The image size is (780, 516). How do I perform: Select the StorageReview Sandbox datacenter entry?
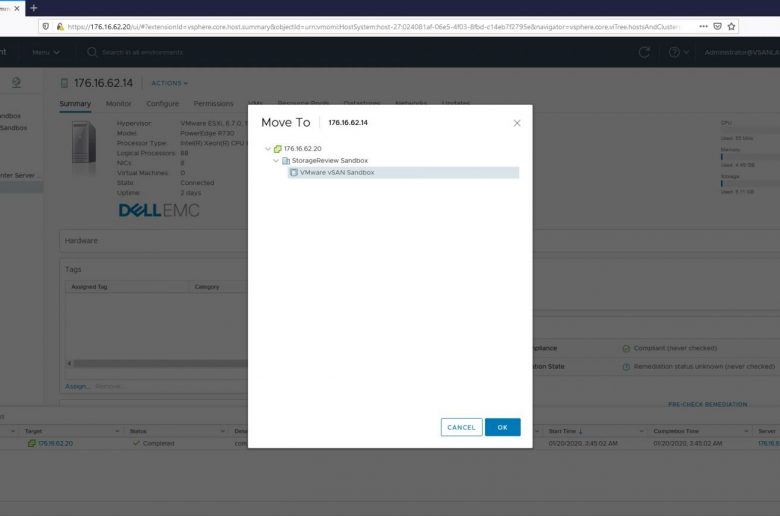coord(330,161)
